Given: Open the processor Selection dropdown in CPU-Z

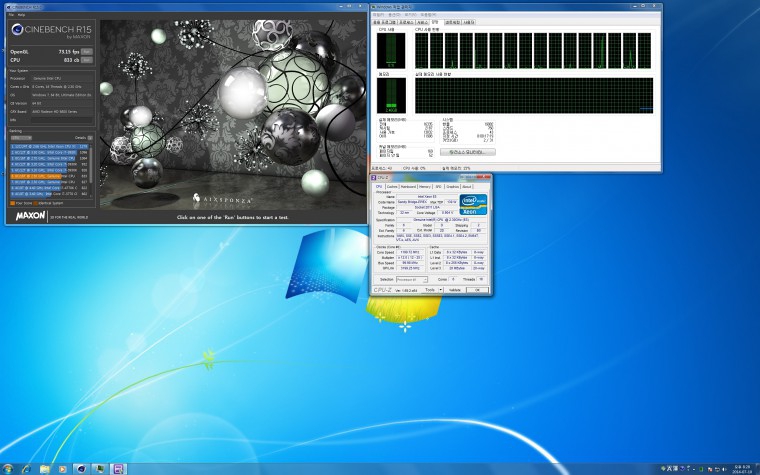Looking at the screenshot, I should click(x=412, y=280).
